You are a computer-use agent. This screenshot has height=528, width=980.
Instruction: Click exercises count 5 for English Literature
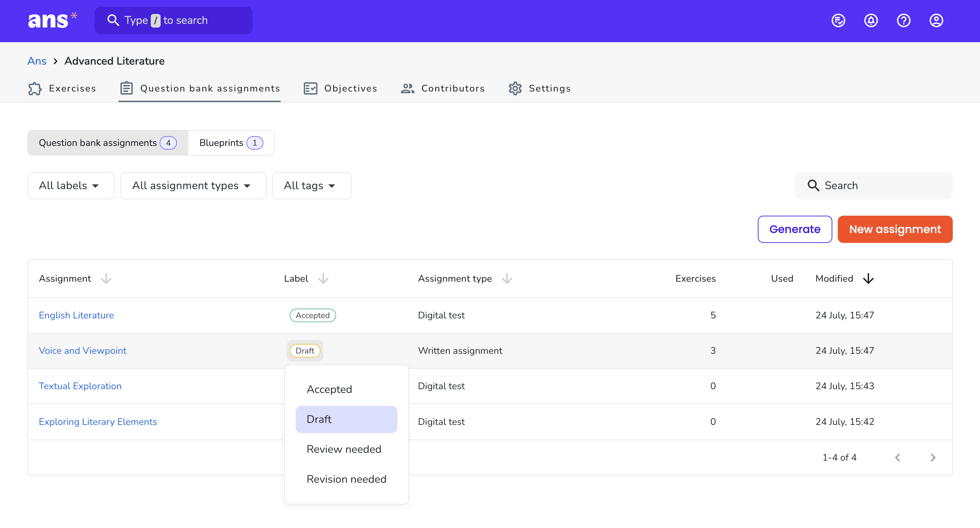pyautogui.click(x=713, y=315)
